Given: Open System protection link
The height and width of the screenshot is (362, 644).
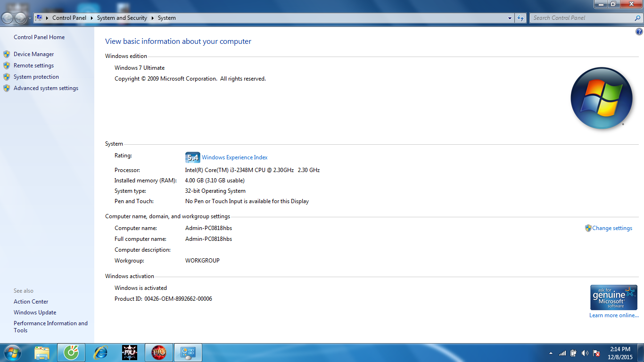Looking at the screenshot, I should pos(36,77).
